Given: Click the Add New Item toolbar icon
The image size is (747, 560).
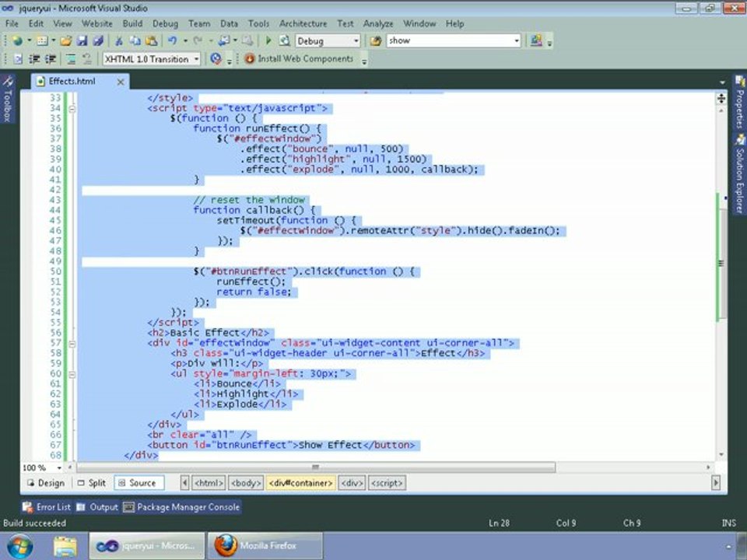Looking at the screenshot, I should [x=42, y=41].
